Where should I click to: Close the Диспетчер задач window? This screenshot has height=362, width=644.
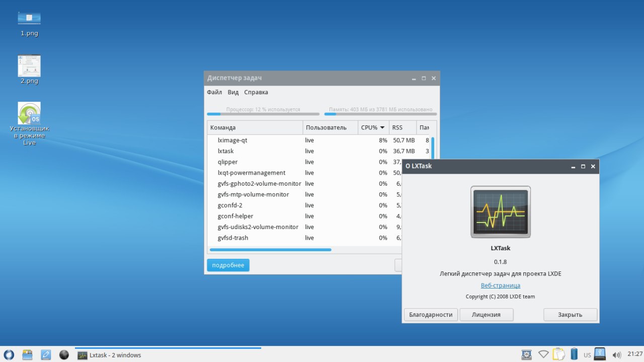(x=434, y=78)
